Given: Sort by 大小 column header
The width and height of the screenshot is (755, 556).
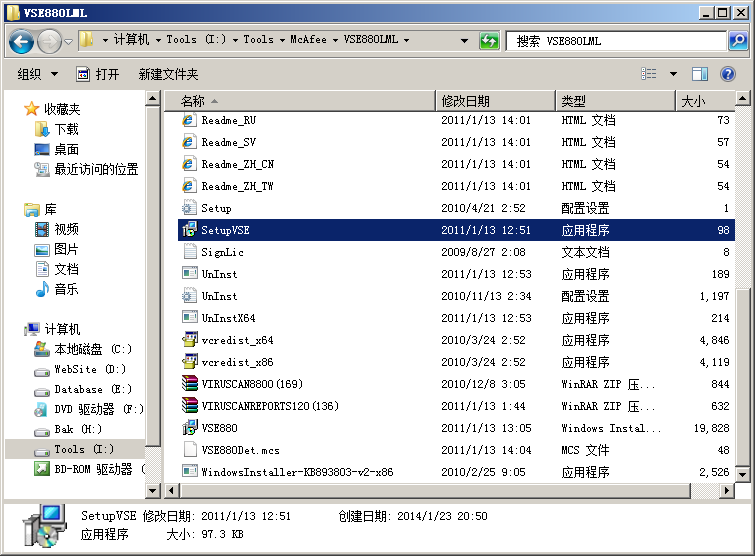Looking at the screenshot, I should click(x=704, y=101).
